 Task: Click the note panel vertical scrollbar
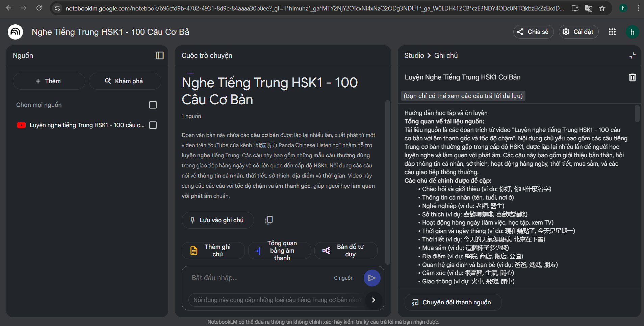(637, 114)
